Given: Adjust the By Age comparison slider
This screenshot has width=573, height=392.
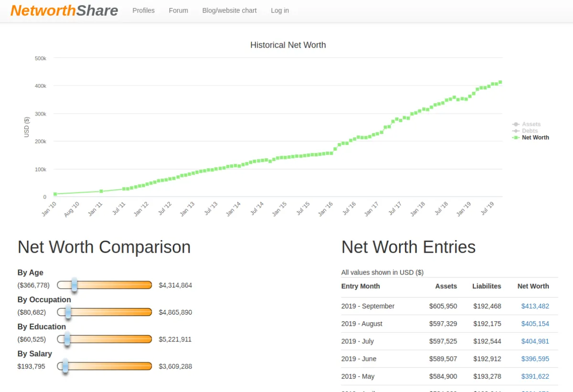Looking at the screenshot, I should pos(74,285).
